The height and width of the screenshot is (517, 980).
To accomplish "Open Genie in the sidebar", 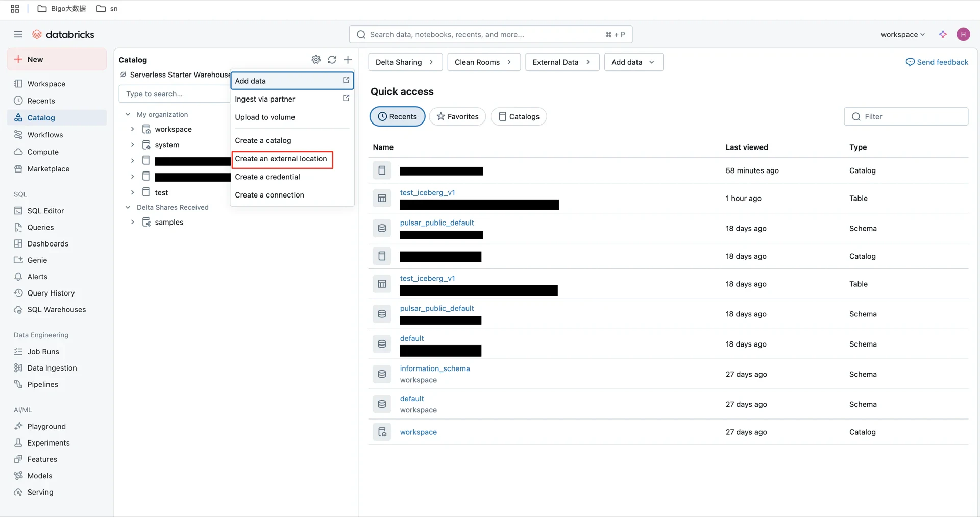I will [x=57, y=260].
